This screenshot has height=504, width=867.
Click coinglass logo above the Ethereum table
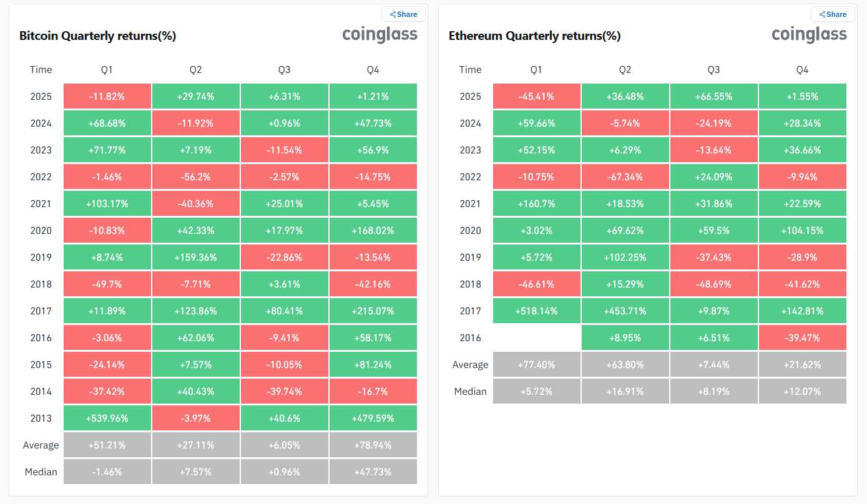pos(809,35)
